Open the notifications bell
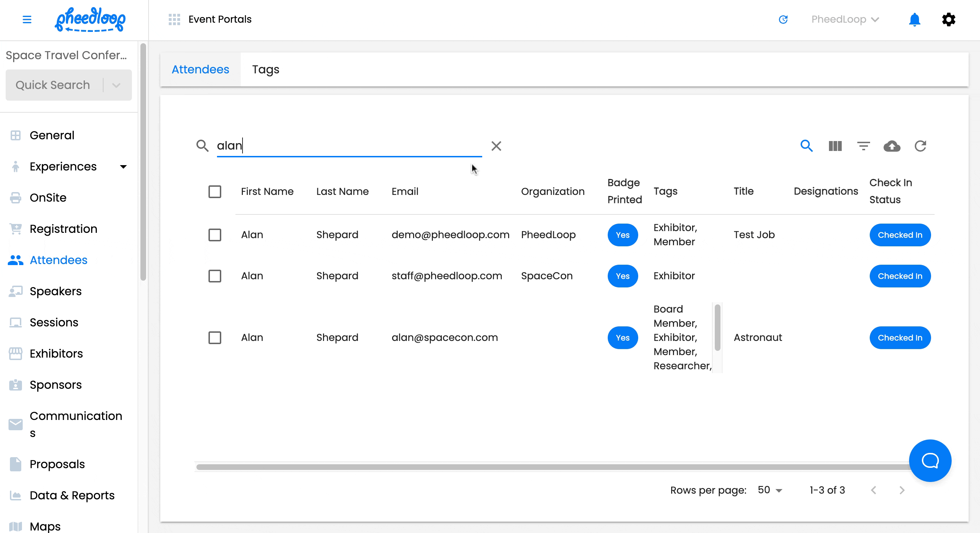Image resolution: width=980 pixels, height=533 pixels. point(914,19)
